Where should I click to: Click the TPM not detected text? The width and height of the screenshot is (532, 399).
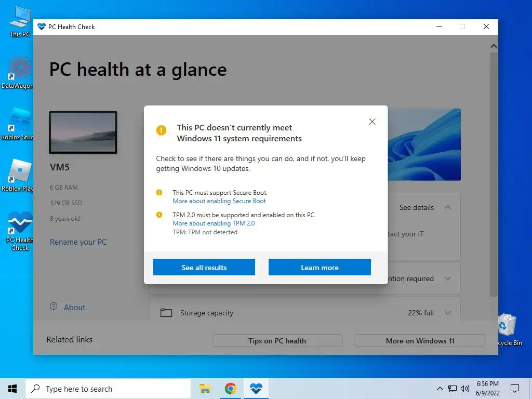pyautogui.click(x=205, y=232)
